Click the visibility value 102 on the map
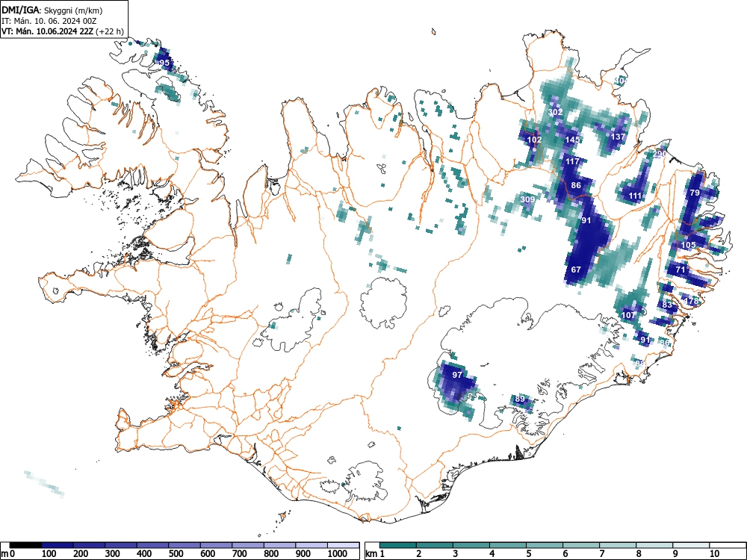The height and width of the screenshot is (560, 747). point(535,140)
